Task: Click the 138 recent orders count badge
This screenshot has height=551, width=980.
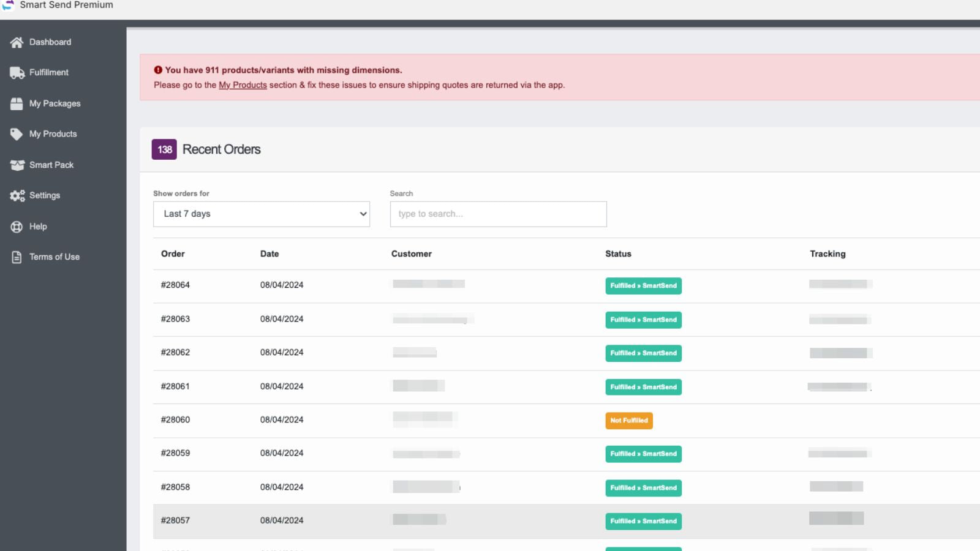Action: pos(164,149)
